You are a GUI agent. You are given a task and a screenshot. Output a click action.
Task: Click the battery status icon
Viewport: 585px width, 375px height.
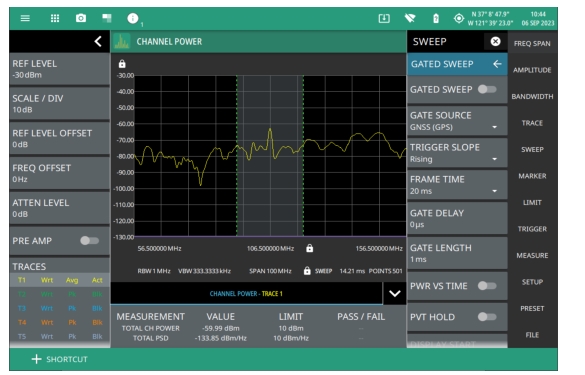tap(436, 18)
